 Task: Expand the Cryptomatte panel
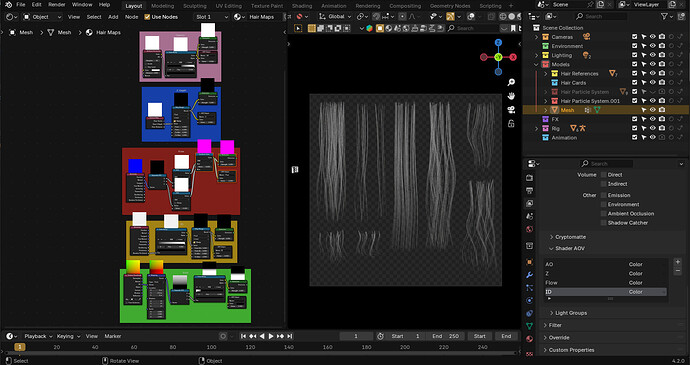pyautogui.click(x=551, y=237)
